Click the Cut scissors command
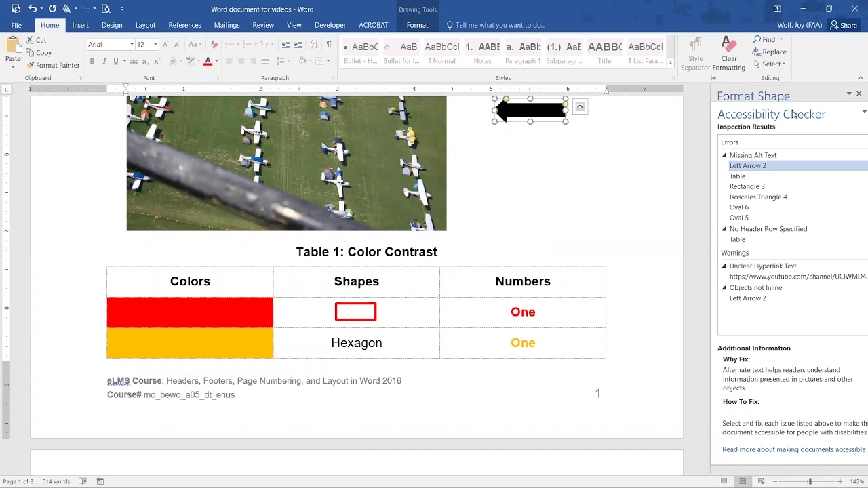The width and height of the screenshot is (868, 488). (37, 40)
